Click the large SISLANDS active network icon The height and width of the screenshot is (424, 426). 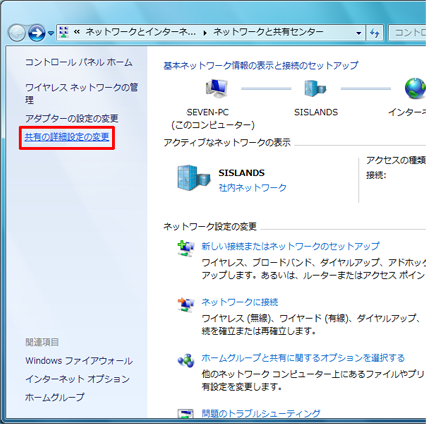[x=194, y=178]
